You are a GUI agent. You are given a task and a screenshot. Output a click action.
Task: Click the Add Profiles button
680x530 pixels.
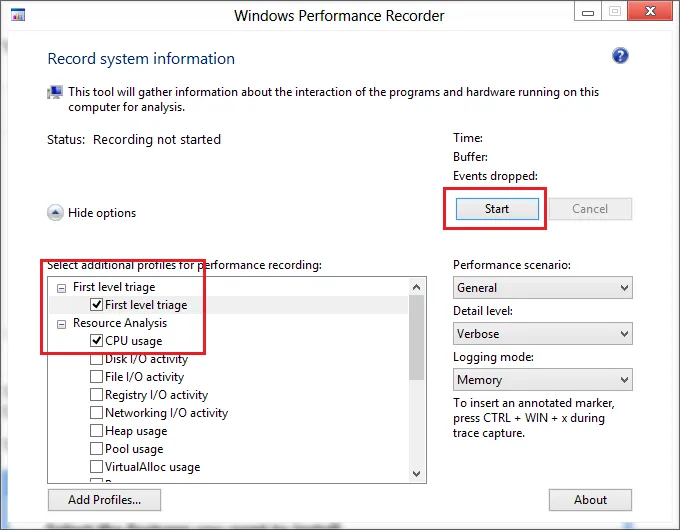click(104, 500)
